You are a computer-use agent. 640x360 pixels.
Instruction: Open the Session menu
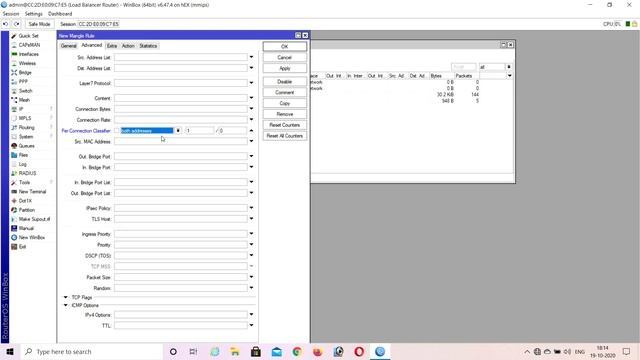click(x=11, y=14)
